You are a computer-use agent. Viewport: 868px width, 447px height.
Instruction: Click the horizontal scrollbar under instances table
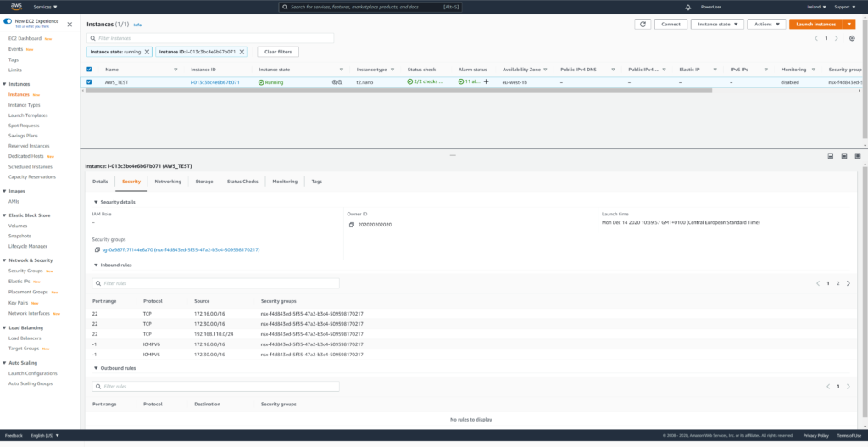[x=397, y=90]
